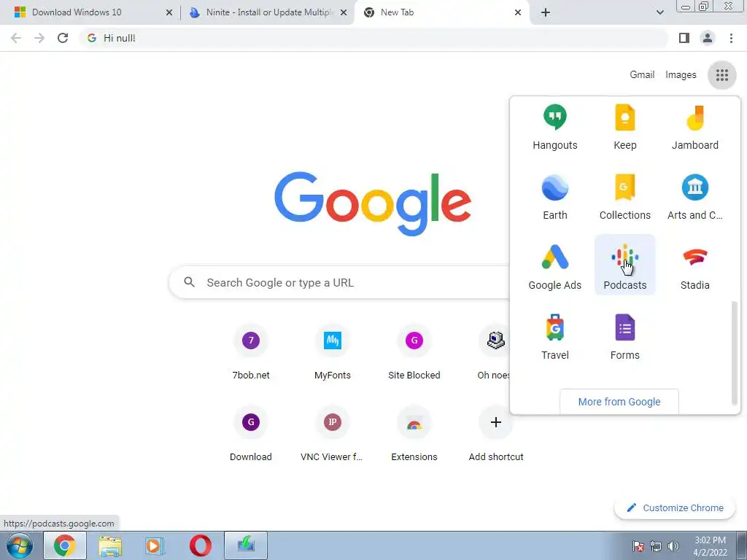The height and width of the screenshot is (560, 747).
Task: Open Arts and Culture app
Action: 694,198
